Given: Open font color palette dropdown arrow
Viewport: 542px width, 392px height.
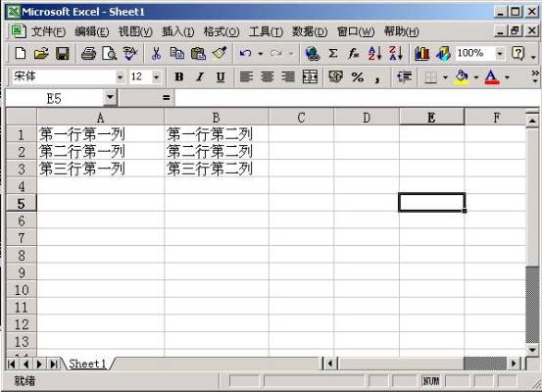Looking at the screenshot, I should click(507, 76).
